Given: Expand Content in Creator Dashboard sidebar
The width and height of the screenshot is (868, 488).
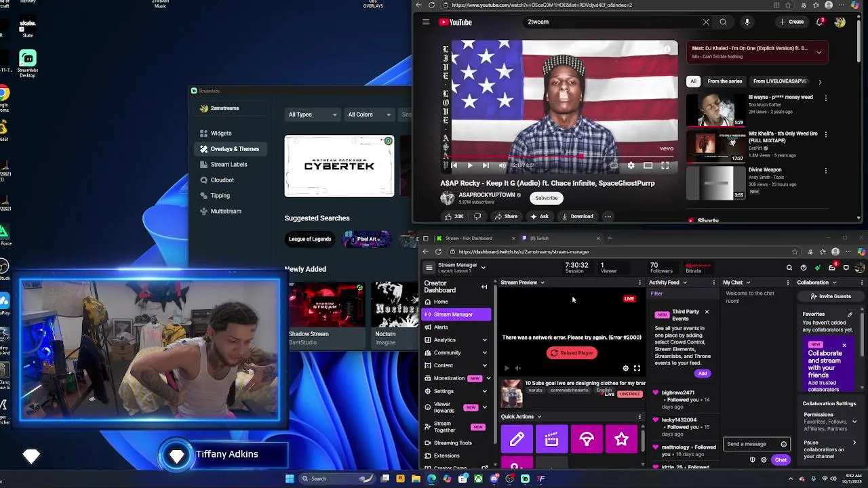Looking at the screenshot, I should pos(484,365).
